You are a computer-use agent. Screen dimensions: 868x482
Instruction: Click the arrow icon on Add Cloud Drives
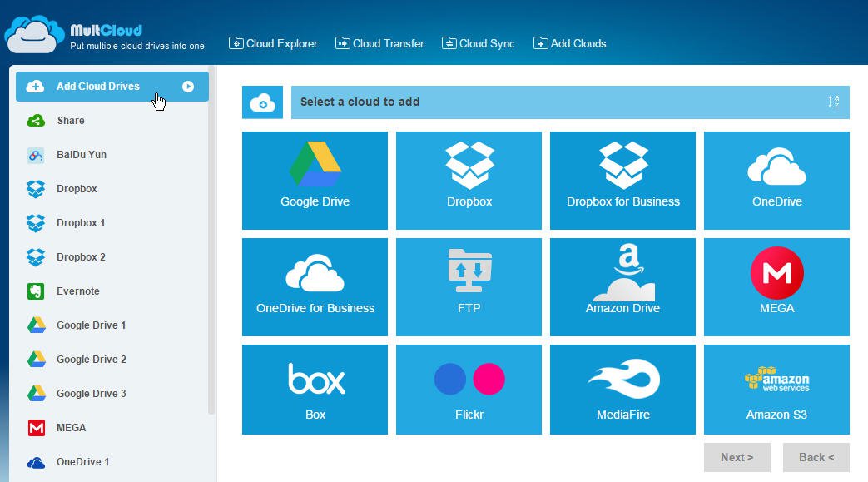point(188,87)
